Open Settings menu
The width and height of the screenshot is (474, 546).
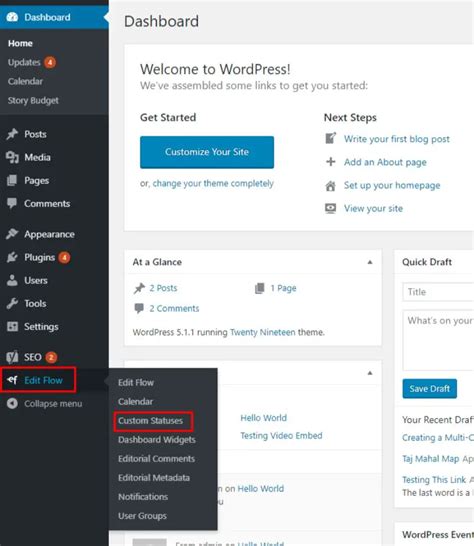(x=41, y=327)
